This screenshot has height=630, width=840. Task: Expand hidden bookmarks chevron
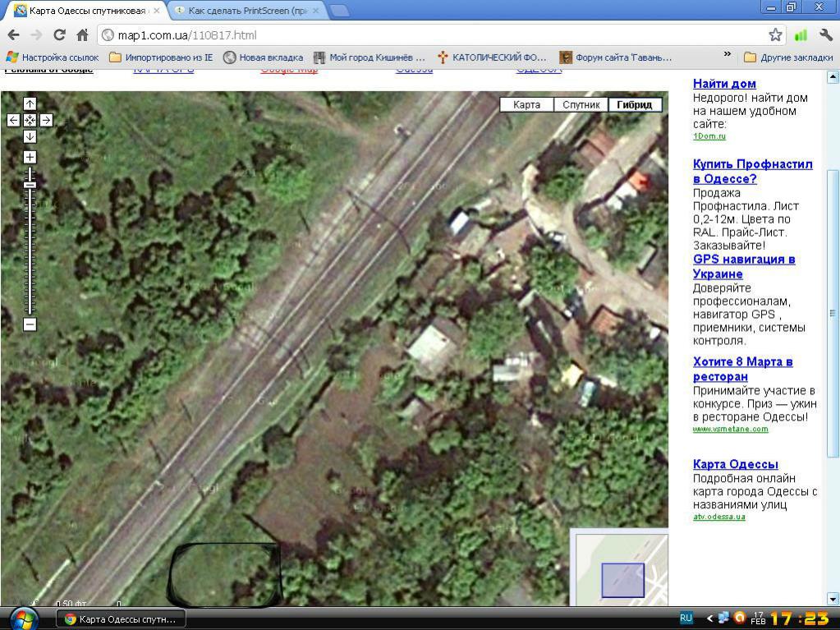[x=727, y=54]
